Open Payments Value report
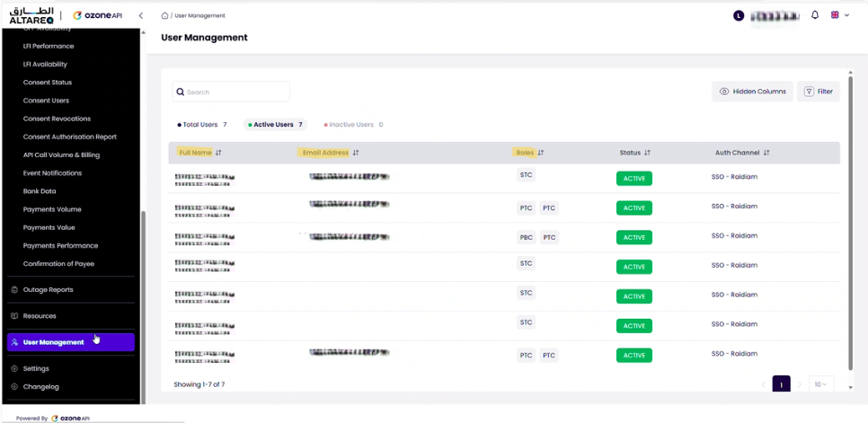The image size is (868, 423). (x=49, y=228)
